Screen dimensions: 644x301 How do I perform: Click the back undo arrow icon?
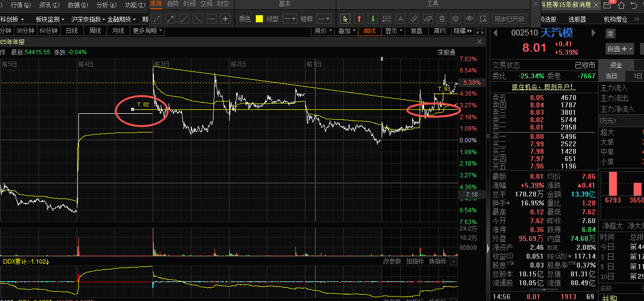point(633,5)
